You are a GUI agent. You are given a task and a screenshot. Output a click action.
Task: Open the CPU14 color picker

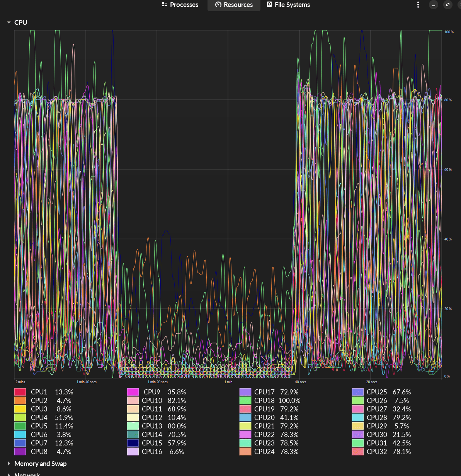[133, 435]
